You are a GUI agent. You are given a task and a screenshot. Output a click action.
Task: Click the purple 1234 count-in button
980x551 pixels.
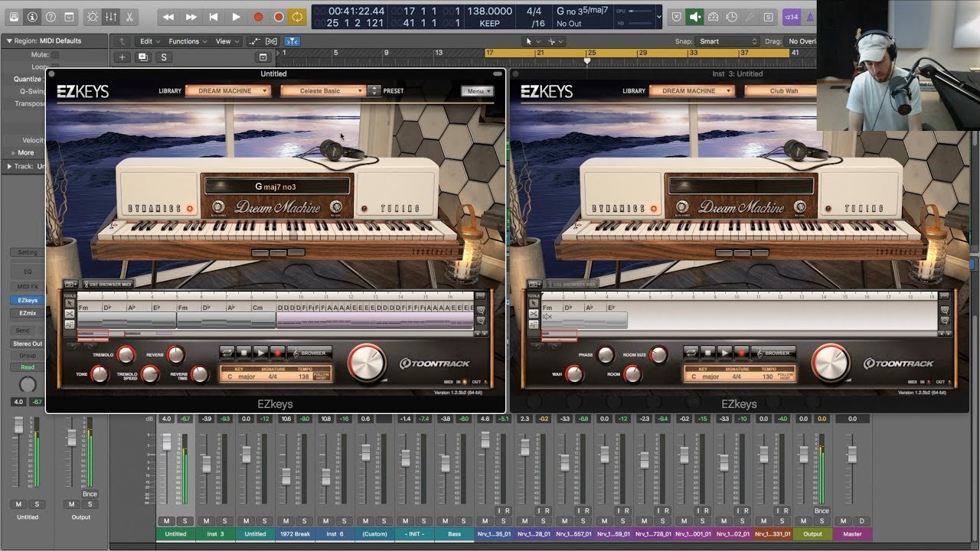792,16
